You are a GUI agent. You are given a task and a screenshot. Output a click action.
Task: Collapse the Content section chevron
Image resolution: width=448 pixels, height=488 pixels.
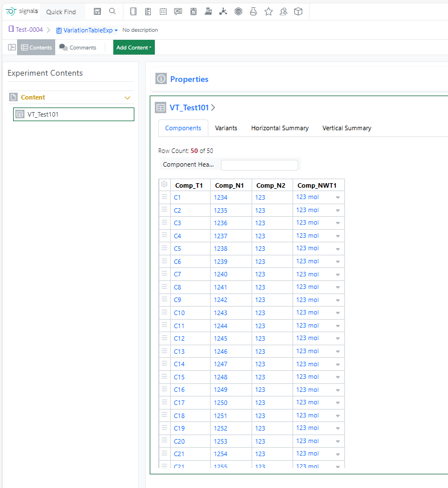pos(128,97)
